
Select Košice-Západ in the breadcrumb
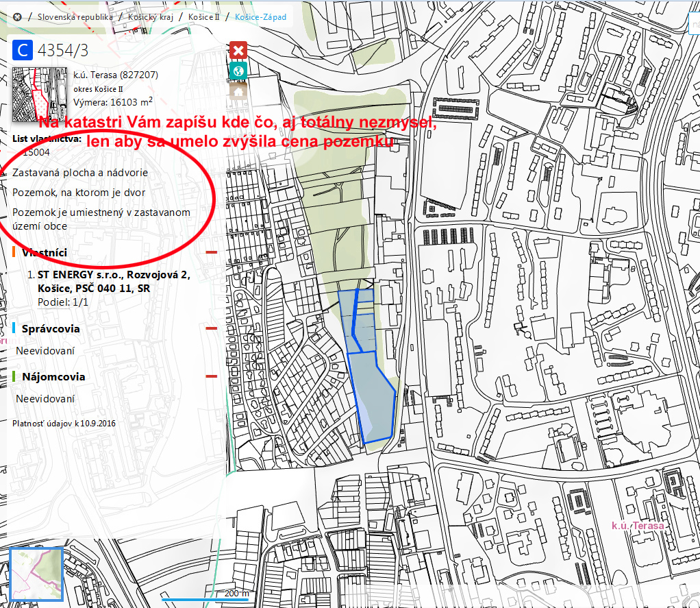(x=260, y=17)
